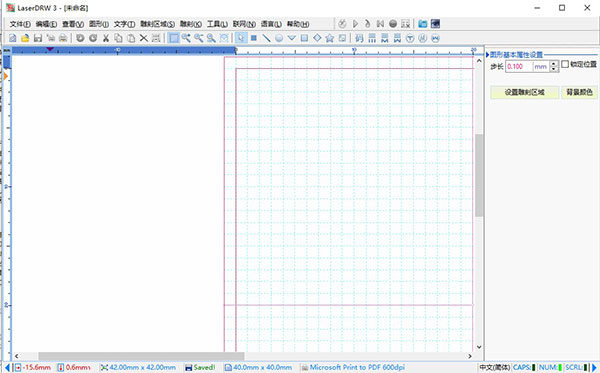The width and height of the screenshot is (600, 373).
Task: Click the save floppy disk icon
Action: pyautogui.click(x=38, y=38)
